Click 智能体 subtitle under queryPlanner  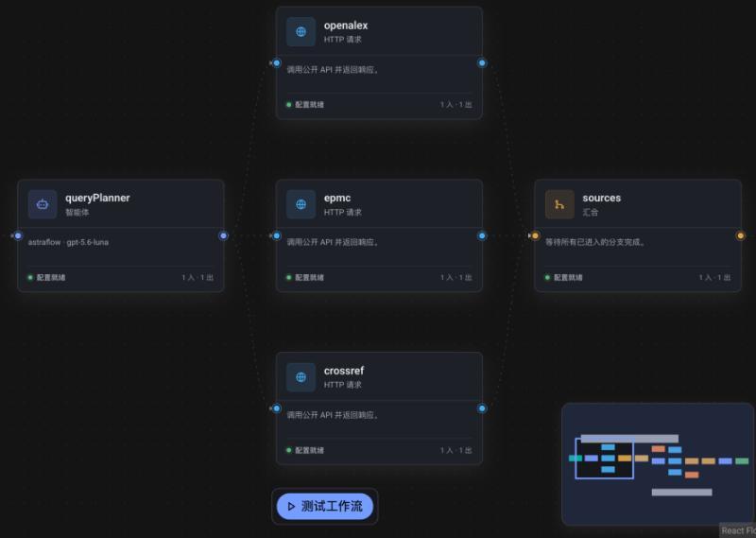pyautogui.click(x=77, y=213)
